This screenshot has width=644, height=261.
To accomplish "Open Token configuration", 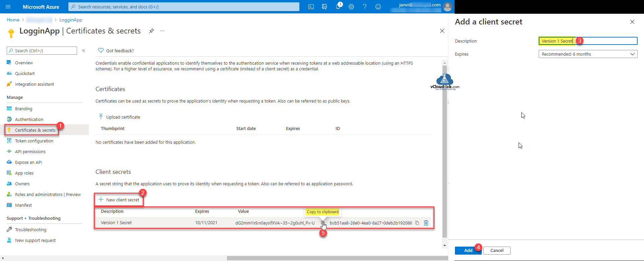I will point(34,141).
